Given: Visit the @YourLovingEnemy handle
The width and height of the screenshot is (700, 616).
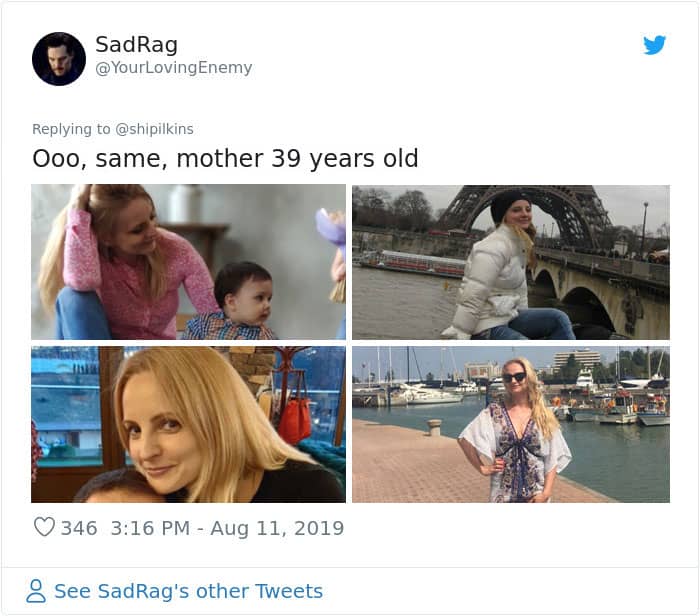Looking at the screenshot, I should (173, 68).
